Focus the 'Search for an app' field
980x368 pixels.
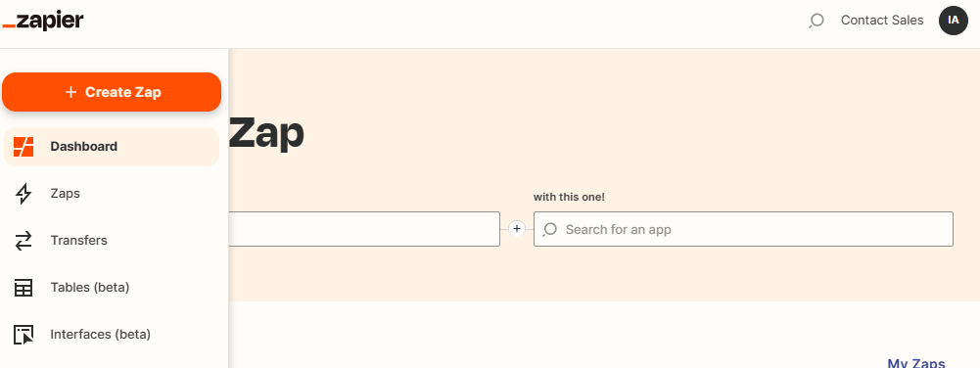(x=743, y=229)
